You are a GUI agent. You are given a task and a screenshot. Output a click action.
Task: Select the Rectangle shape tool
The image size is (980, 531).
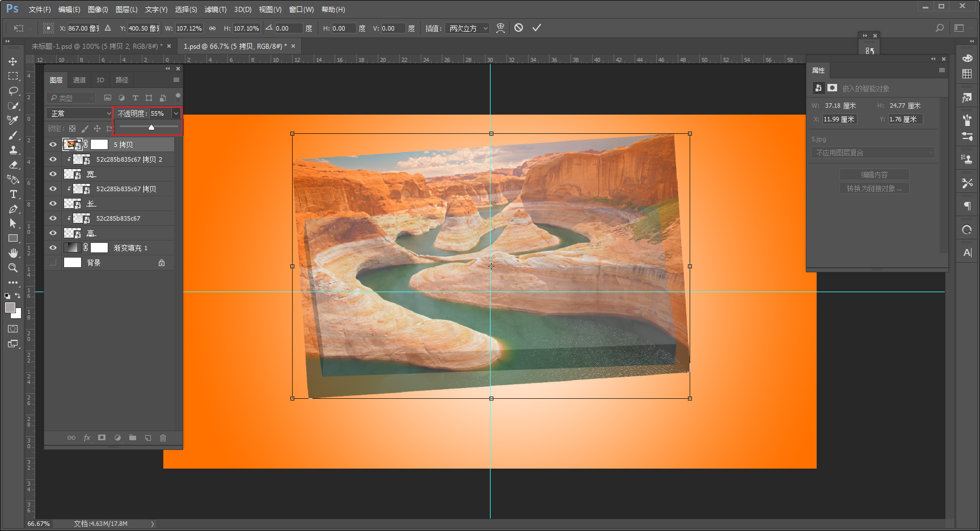coord(12,238)
